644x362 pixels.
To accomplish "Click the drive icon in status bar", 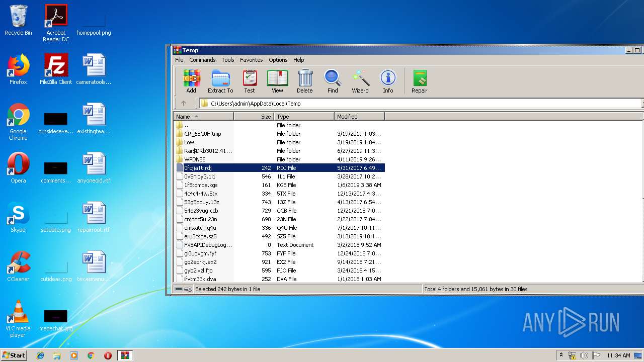I will (x=179, y=289).
